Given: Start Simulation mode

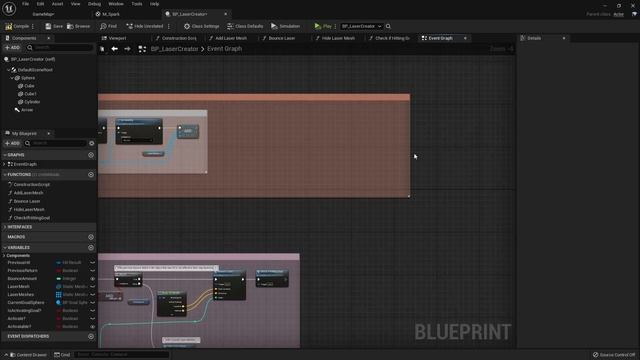Looking at the screenshot, I should tap(285, 26).
